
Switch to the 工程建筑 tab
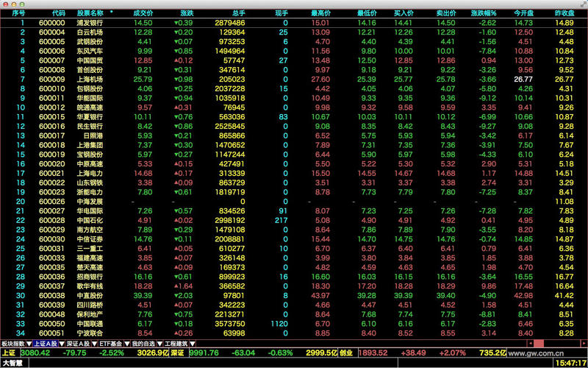point(176,344)
